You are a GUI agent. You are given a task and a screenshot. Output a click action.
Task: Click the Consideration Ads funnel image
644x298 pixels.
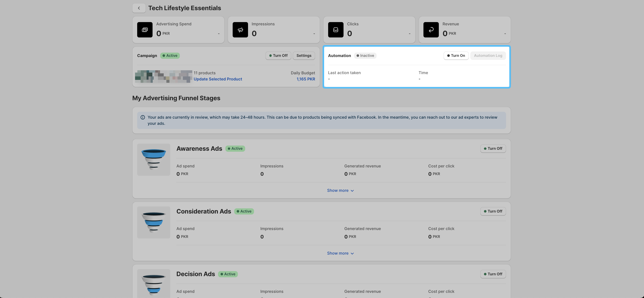tap(154, 222)
